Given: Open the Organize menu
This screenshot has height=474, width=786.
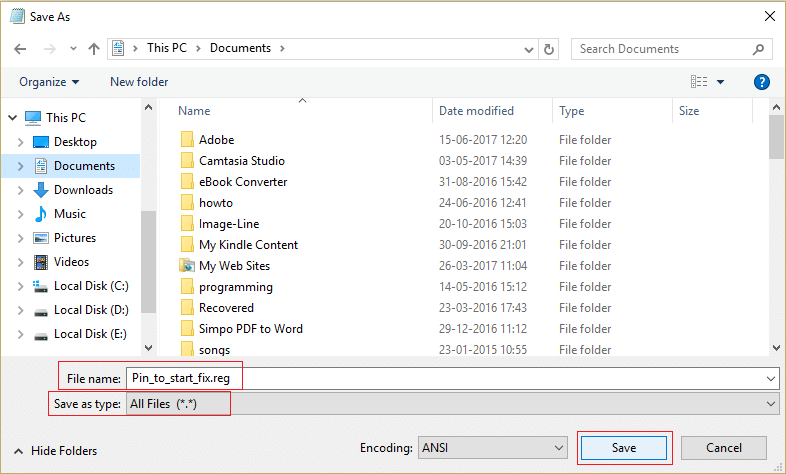Looking at the screenshot, I should [x=49, y=82].
